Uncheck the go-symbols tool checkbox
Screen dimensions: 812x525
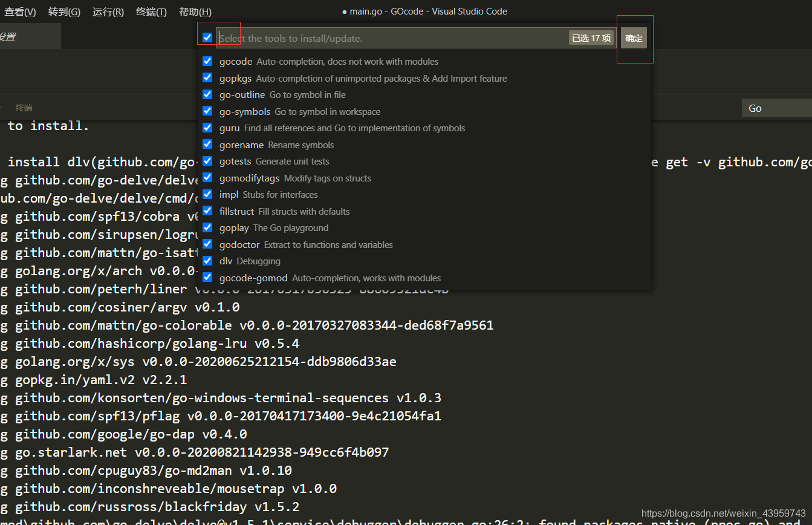[207, 111]
